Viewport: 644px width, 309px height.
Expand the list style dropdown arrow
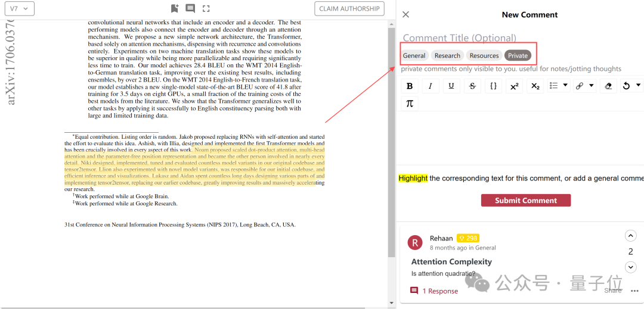pyautogui.click(x=565, y=85)
